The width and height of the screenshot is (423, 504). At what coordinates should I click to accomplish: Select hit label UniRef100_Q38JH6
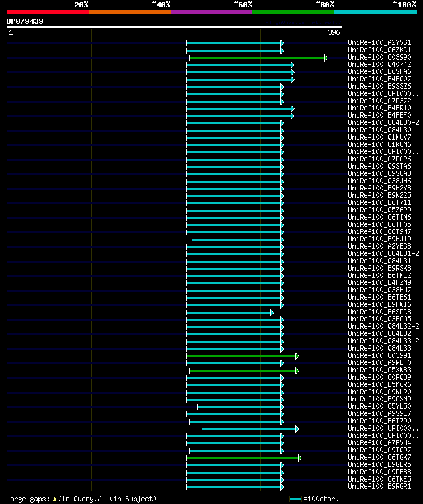[379, 181]
